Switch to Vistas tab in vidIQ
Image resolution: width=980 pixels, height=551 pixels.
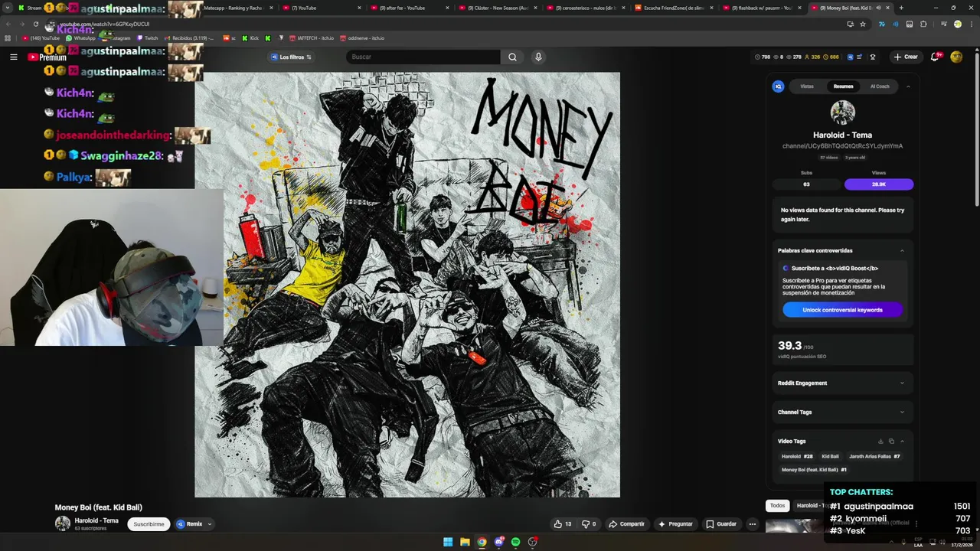click(x=807, y=86)
